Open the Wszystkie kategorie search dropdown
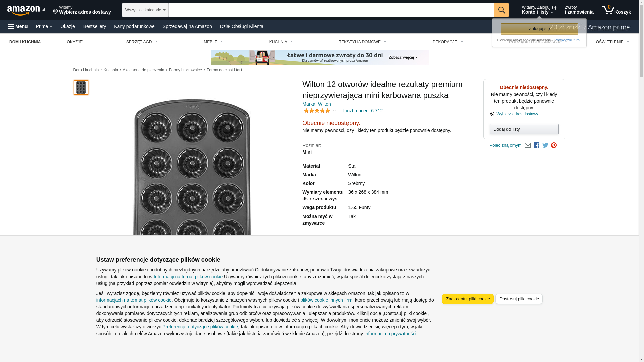644x362 pixels. 145,10
